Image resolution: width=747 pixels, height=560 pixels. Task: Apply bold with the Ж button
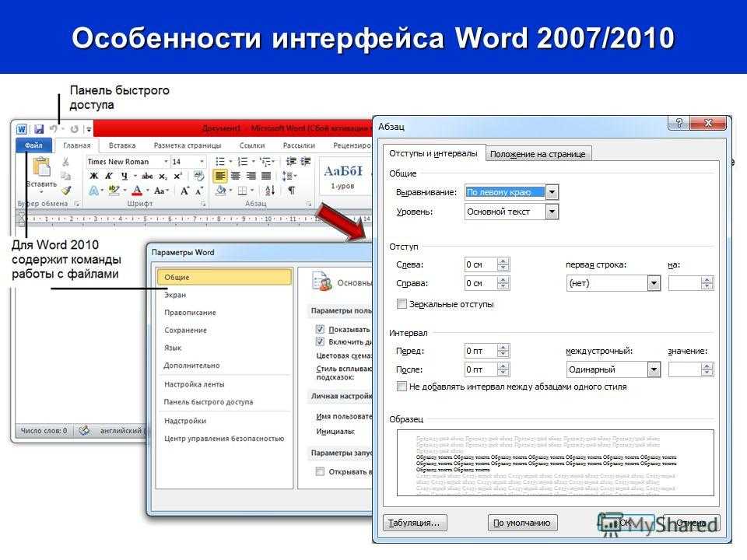point(94,177)
